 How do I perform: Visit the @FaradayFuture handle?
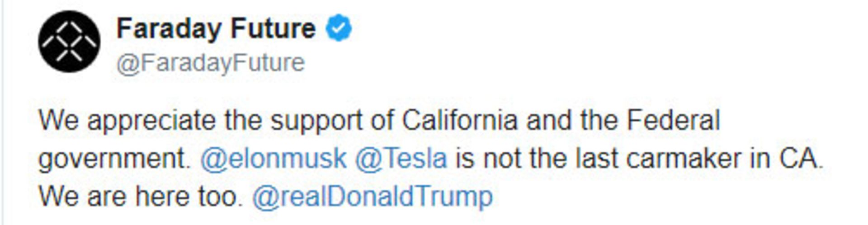tap(211, 63)
